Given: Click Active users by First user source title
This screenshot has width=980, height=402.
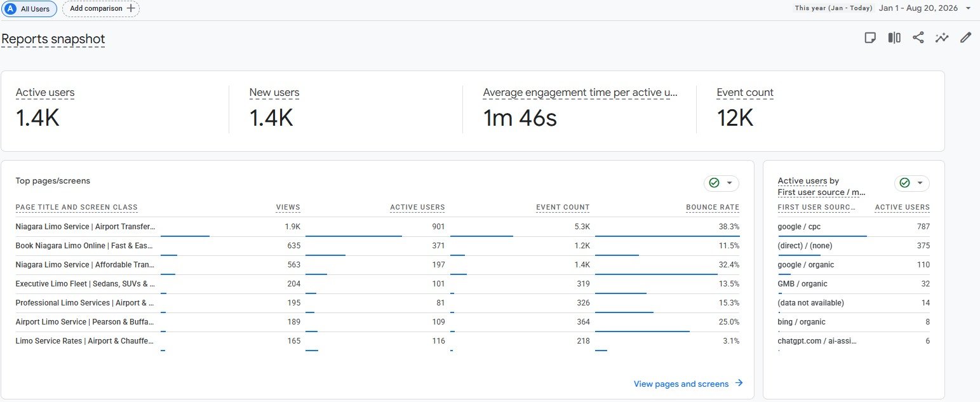Looking at the screenshot, I should (x=822, y=187).
